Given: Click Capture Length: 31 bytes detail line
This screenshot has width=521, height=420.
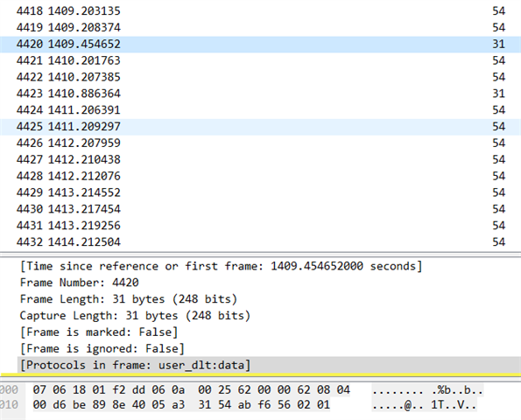Looking at the screenshot, I should point(135,315).
